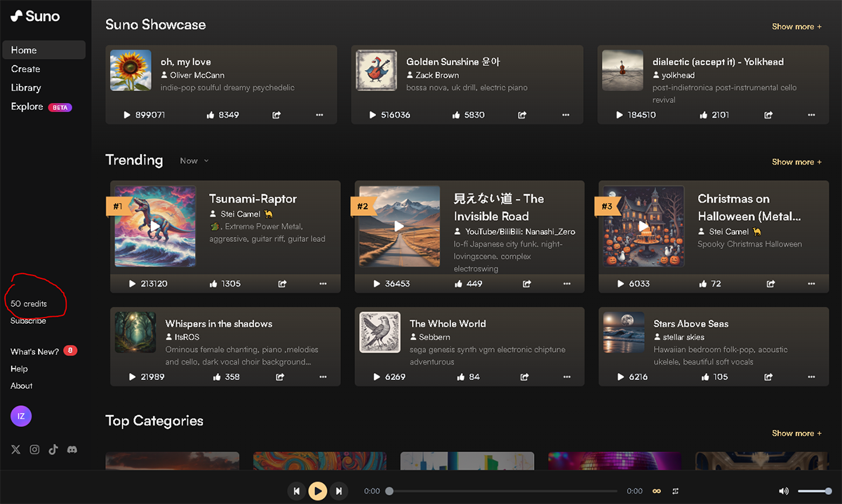Open more options for 'oh, my love'
842x504 pixels.
tap(319, 115)
